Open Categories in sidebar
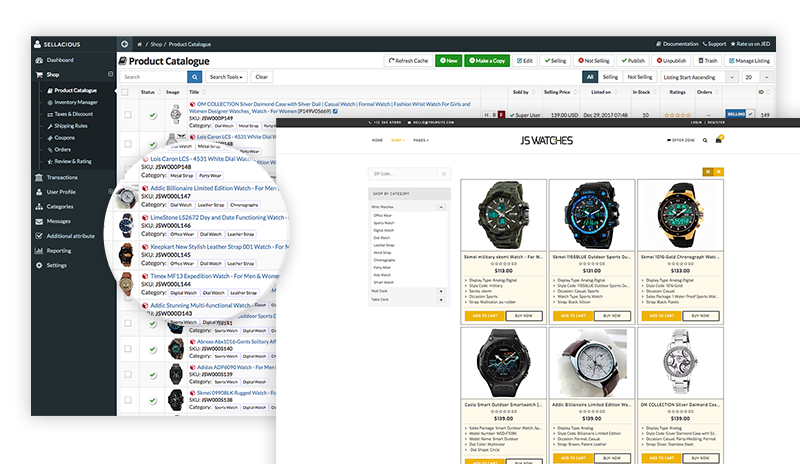 60,207
